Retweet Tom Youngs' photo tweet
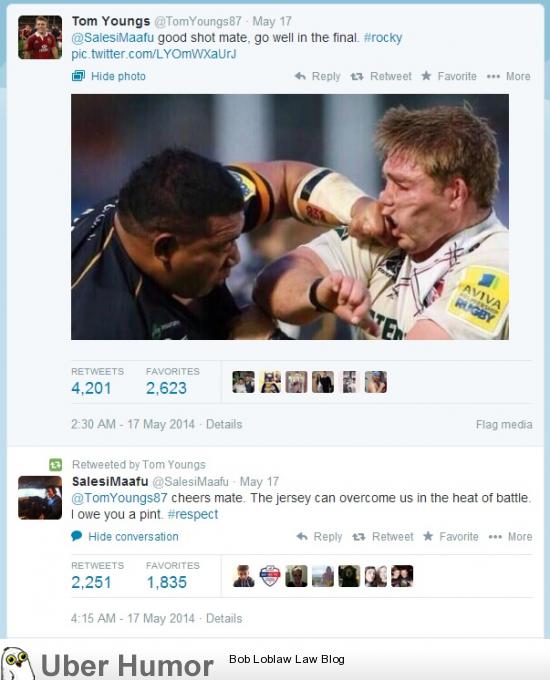 click(381, 76)
